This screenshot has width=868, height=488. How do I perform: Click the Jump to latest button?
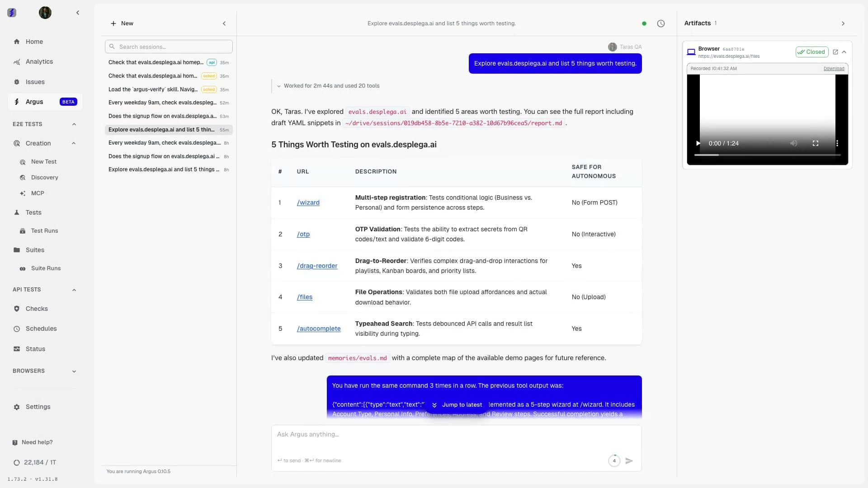(457, 405)
